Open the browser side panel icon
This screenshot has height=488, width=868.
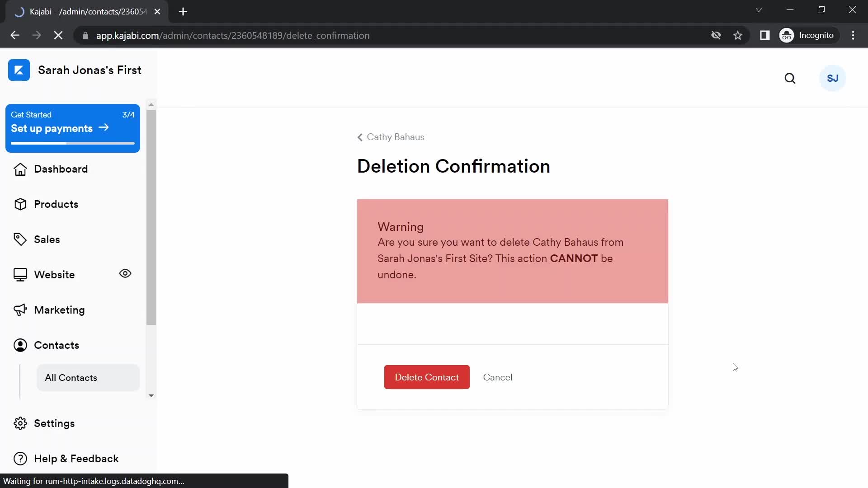click(764, 35)
